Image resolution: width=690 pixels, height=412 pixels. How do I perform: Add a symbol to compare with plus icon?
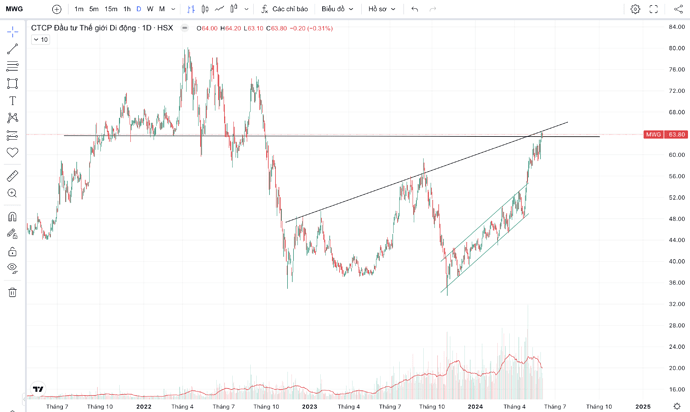coord(57,9)
